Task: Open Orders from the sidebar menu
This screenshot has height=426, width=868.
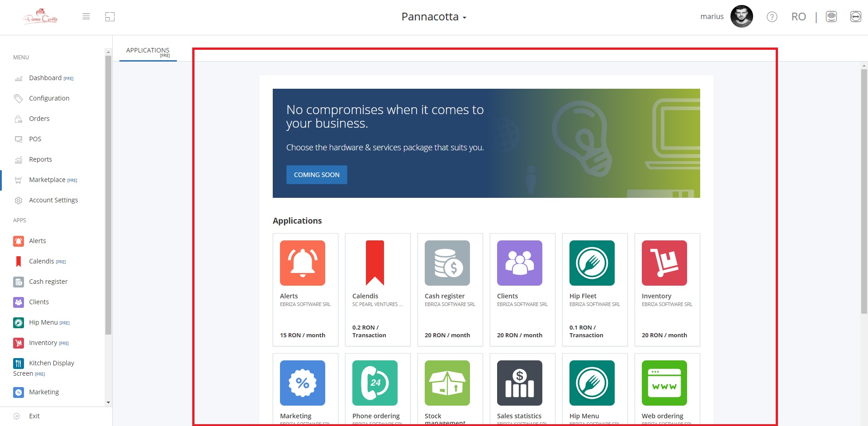Action: (x=39, y=119)
